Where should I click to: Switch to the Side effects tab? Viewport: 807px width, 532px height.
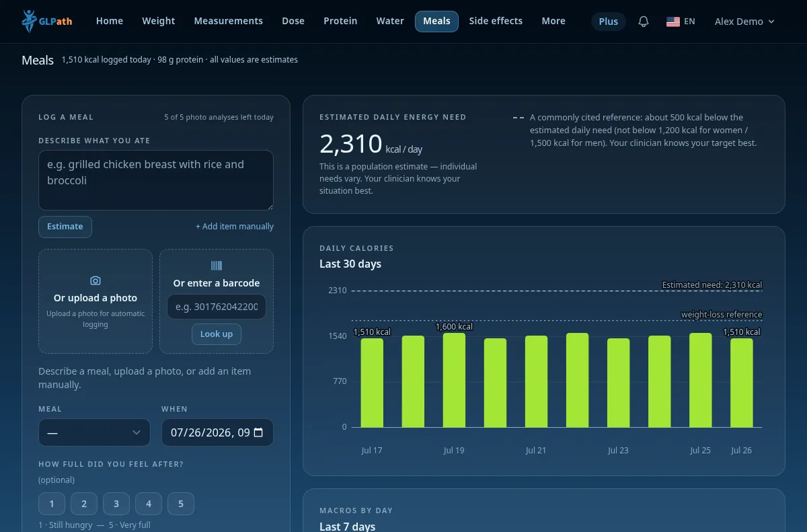point(496,22)
